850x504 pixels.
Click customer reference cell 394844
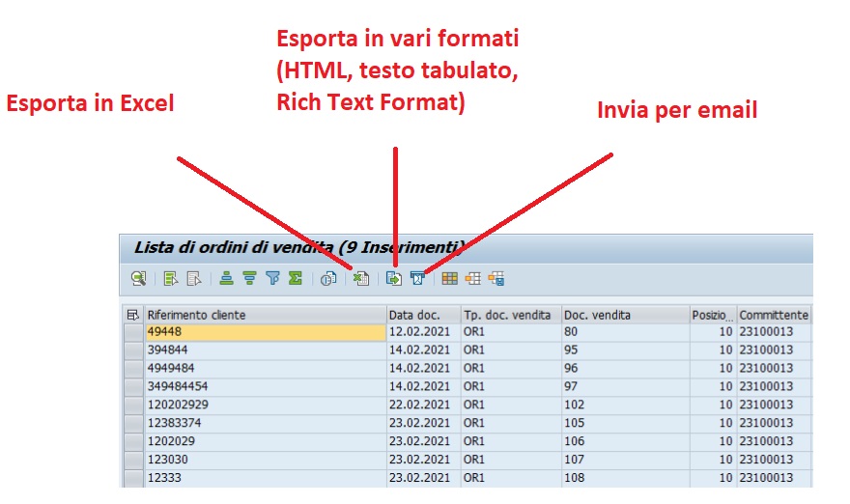(265, 350)
